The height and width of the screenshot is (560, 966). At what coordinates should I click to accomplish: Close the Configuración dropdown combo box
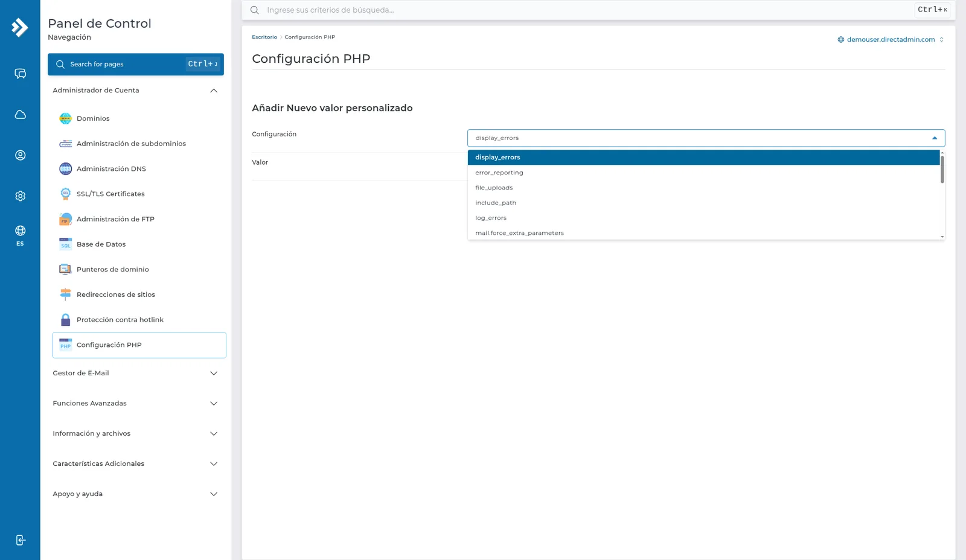point(706,138)
